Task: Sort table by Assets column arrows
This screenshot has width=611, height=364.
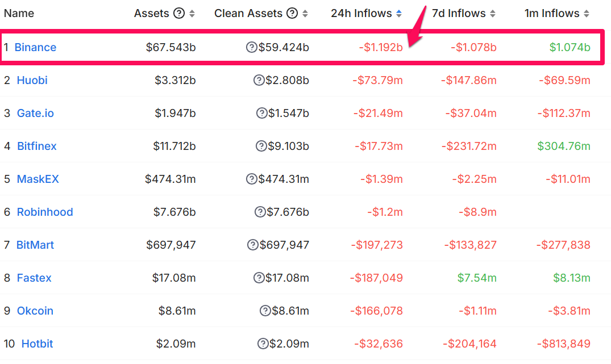Action: [x=192, y=14]
